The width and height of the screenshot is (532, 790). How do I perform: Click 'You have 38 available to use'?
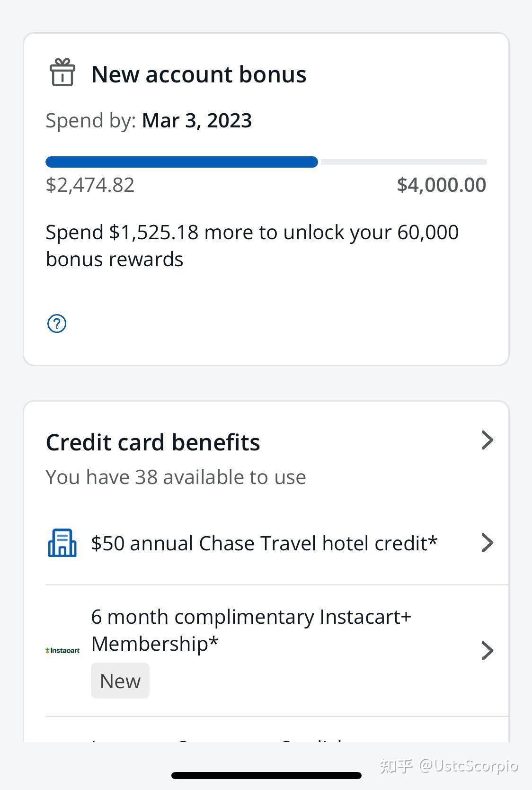coord(176,477)
